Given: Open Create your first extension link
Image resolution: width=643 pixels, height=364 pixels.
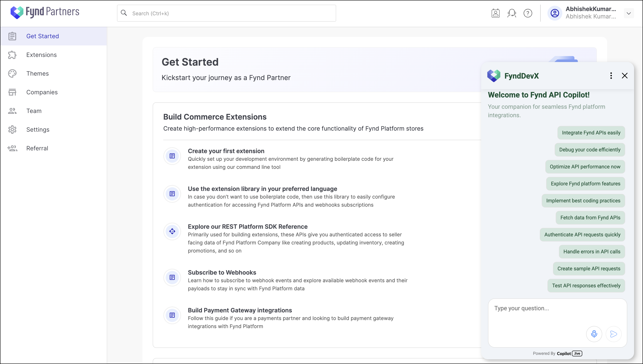Looking at the screenshot, I should click(x=226, y=151).
